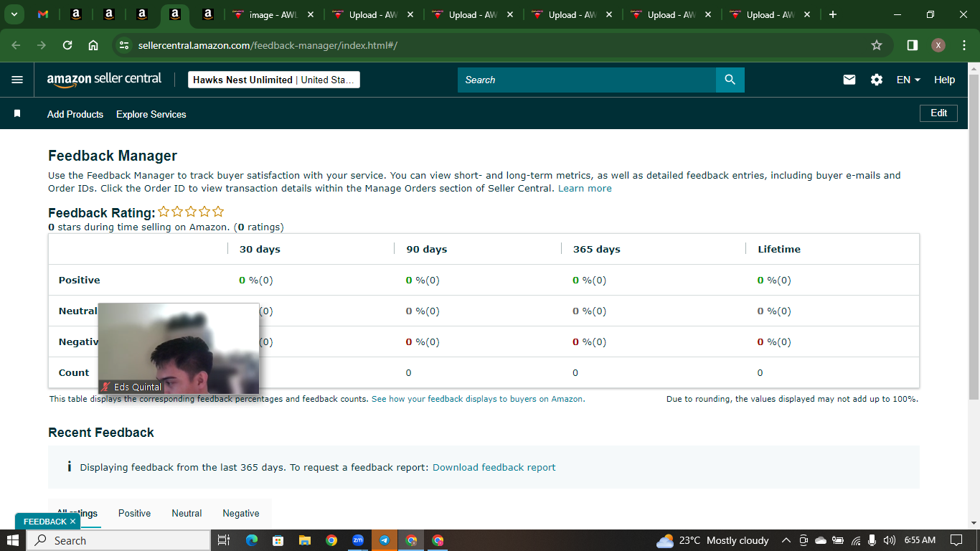Select the All ratings tab
This screenshot has width=980, height=551.
[77, 513]
